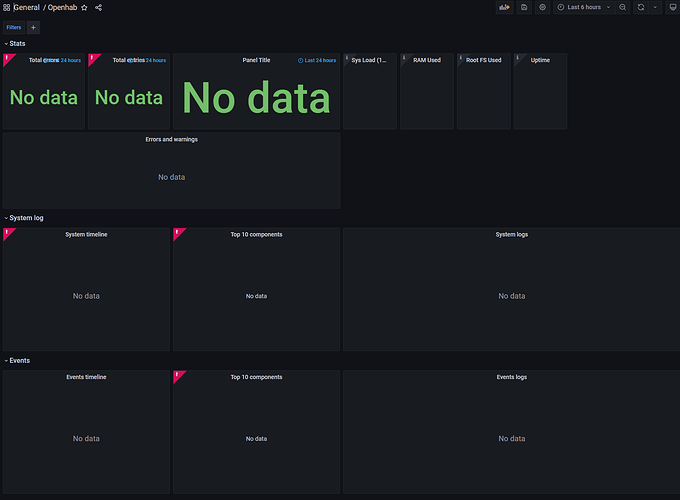
Task: Click error indicator on System timeline panel
Action: [x=7, y=232]
